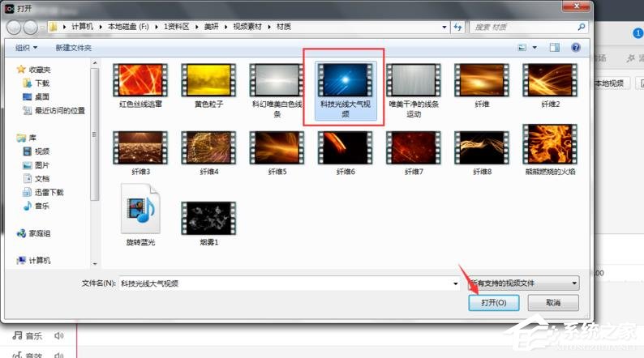Select the 纤维4 video thumbnail
Viewport: 644px width, 358px height.
[208, 148]
